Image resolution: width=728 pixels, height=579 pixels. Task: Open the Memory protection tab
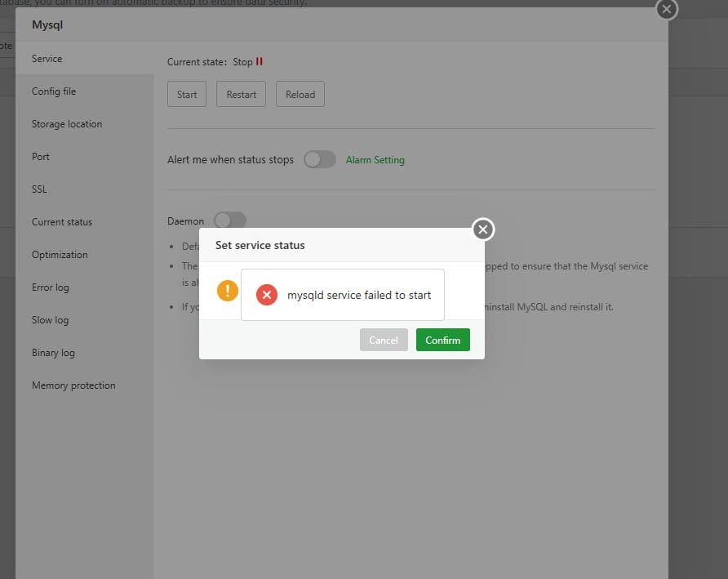click(x=85, y=385)
